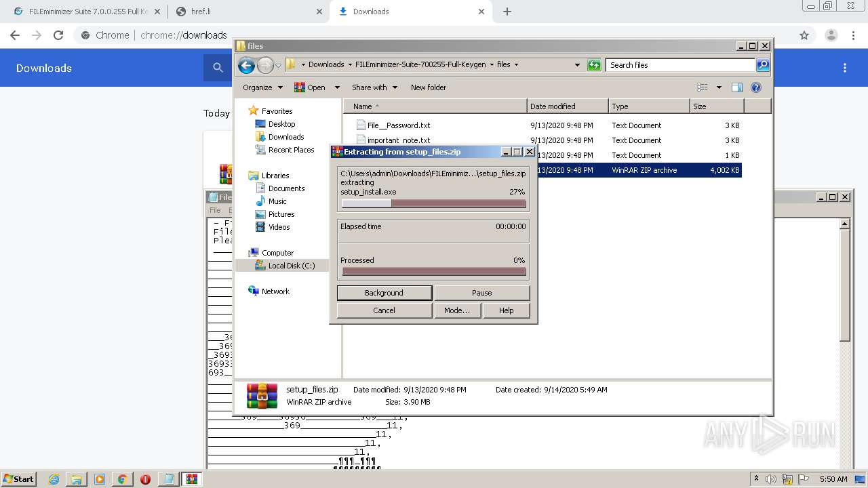Viewport: 868px width, 488px height.
Task: Click the Opera taskbar icon
Action: (x=145, y=479)
